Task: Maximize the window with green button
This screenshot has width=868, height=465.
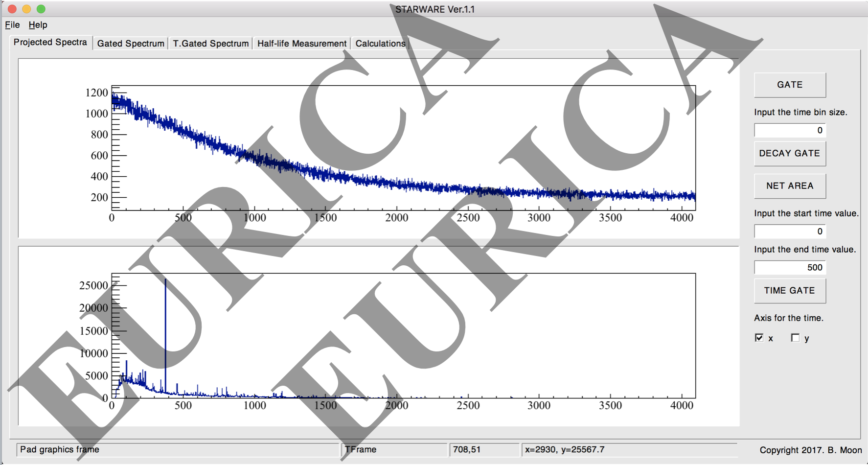Action: [41, 9]
